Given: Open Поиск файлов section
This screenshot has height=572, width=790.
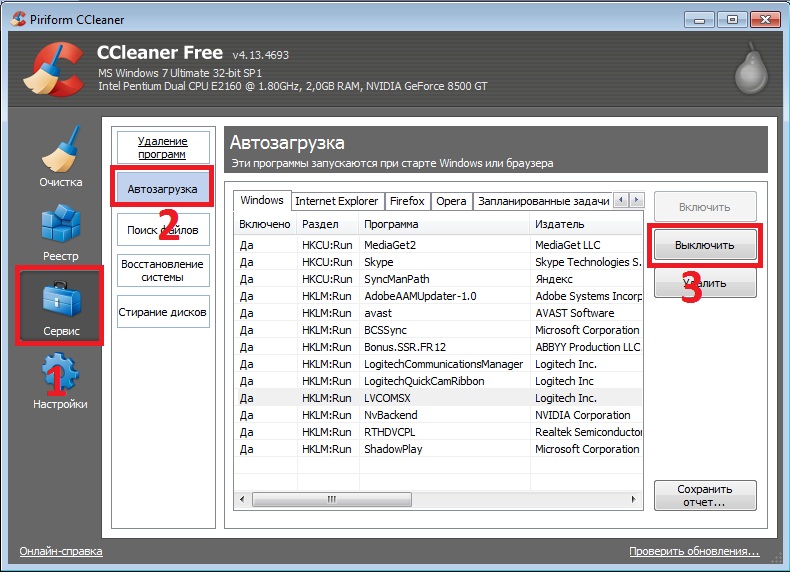Looking at the screenshot, I should (163, 230).
